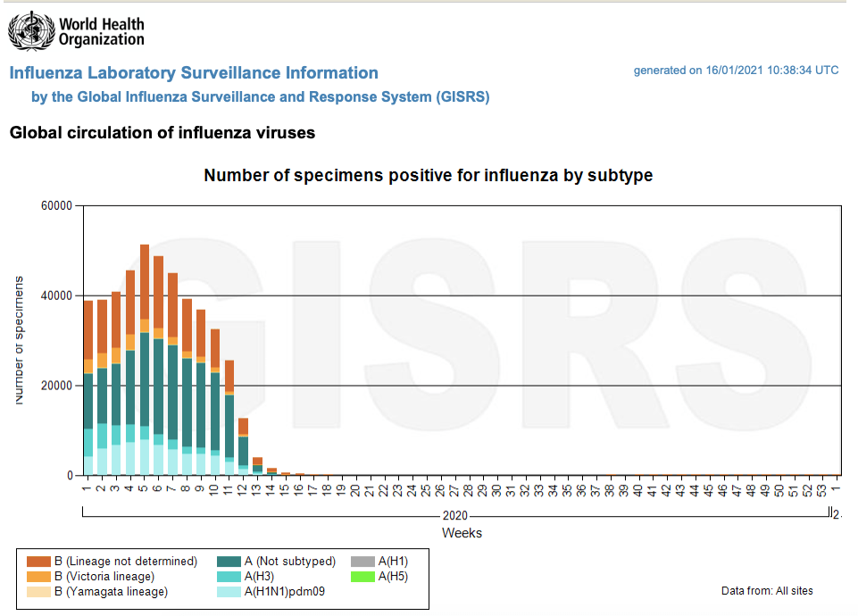Select the week 12 bar in chart
Screen dimensions: 858x616
point(243,446)
